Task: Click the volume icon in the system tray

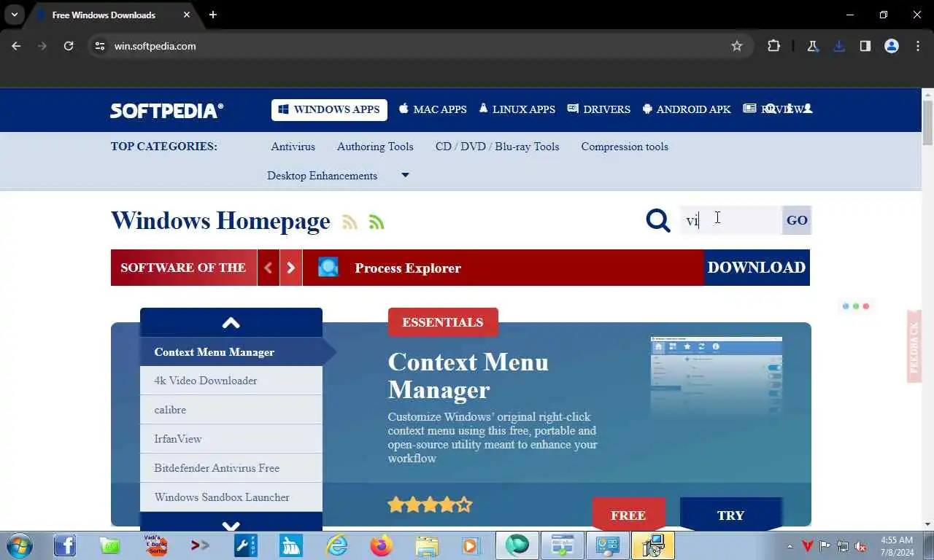Action: (860, 546)
